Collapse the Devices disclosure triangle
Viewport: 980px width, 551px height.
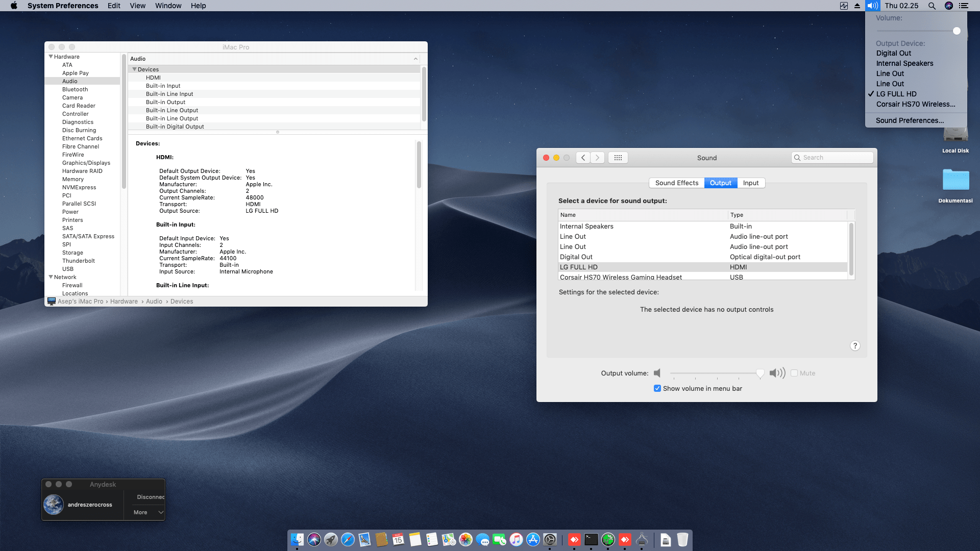[x=134, y=69]
